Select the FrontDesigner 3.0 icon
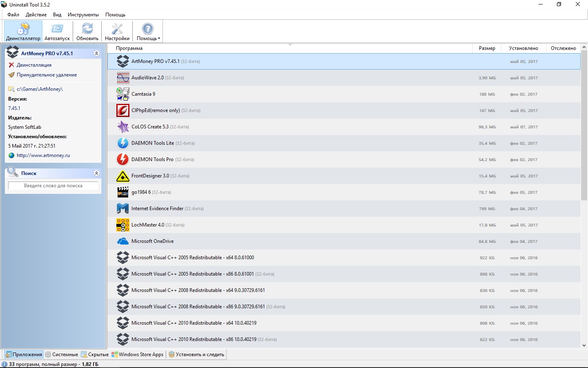 point(123,176)
